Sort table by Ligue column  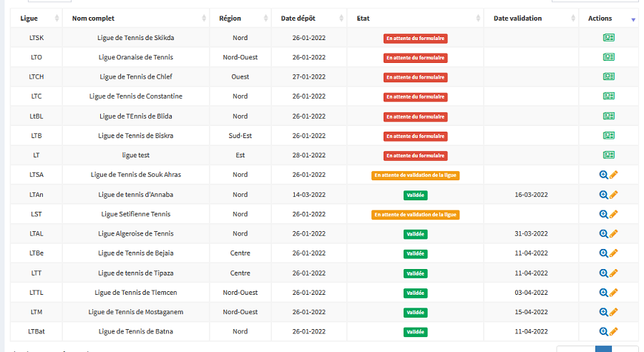(x=36, y=18)
